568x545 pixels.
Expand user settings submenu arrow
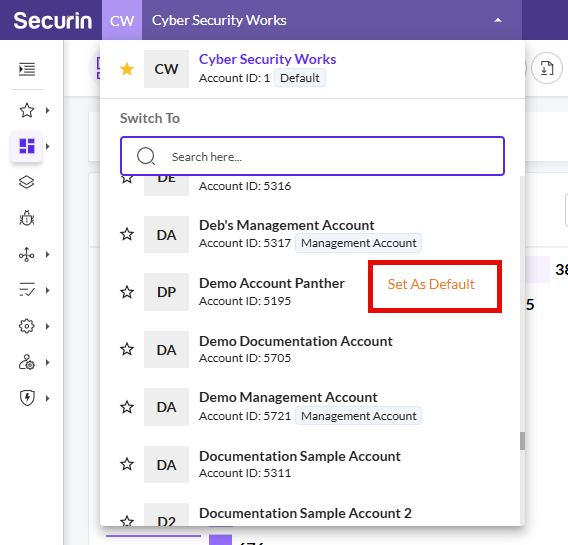[47, 362]
